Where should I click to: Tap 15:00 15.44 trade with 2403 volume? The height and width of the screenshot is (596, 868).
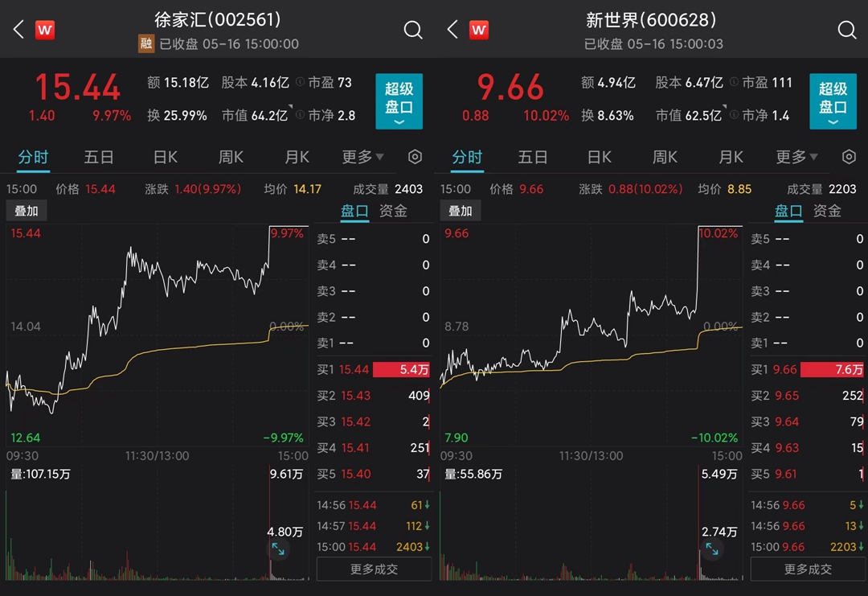click(x=373, y=547)
